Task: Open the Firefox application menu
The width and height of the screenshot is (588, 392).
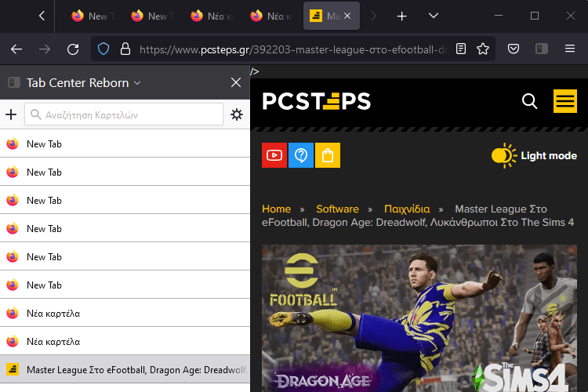Action: 570,49
